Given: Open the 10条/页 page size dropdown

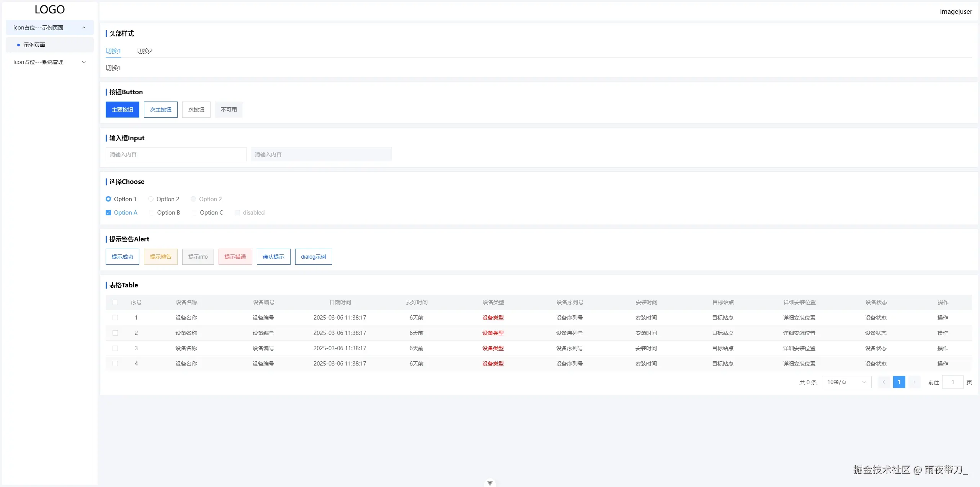Looking at the screenshot, I should [846, 382].
